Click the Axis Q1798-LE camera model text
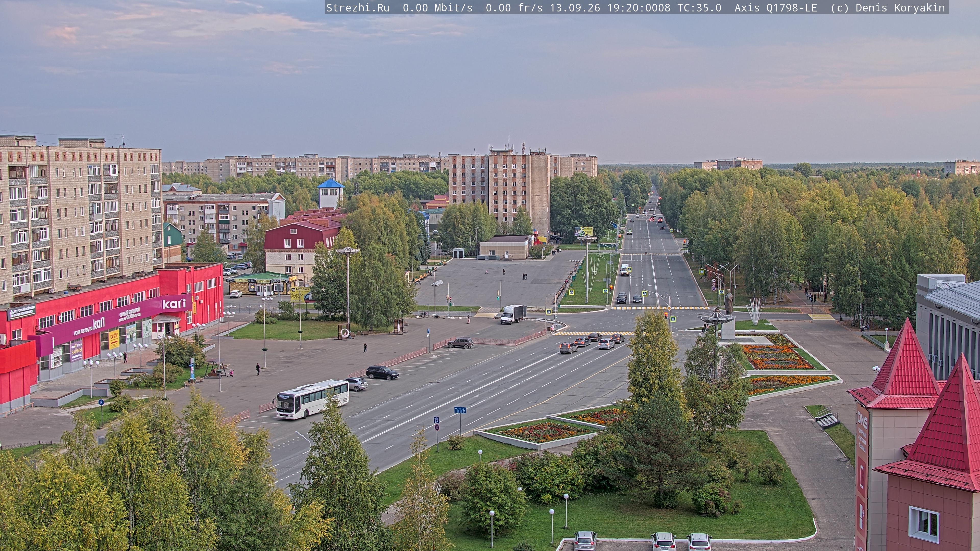Image resolution: width=980 pixels, height=551 pixels. [x=776, y=8]
